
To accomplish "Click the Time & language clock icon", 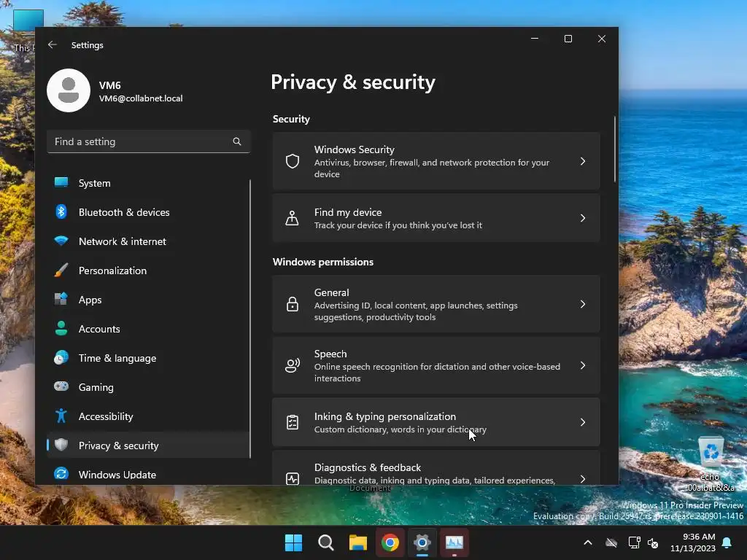I will tap(61, 357).
